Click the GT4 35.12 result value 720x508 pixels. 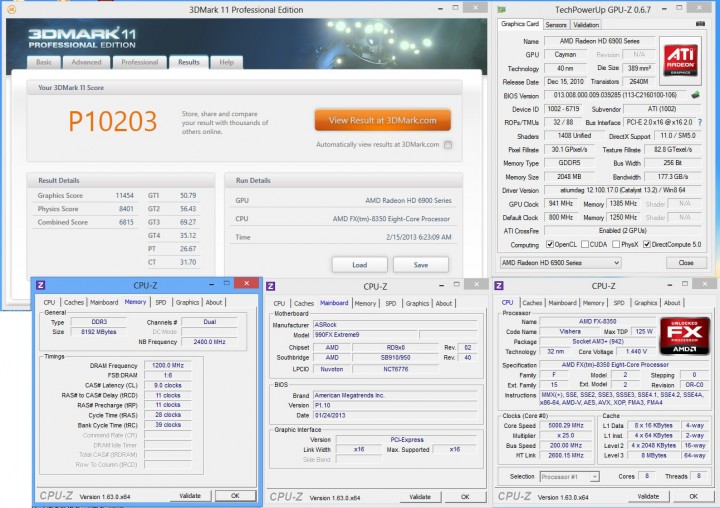click(188, 235)
